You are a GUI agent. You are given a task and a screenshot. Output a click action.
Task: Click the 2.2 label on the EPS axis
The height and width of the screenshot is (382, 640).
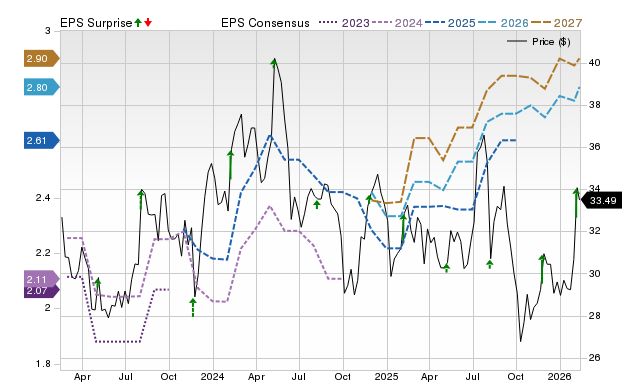pos(43,253)
